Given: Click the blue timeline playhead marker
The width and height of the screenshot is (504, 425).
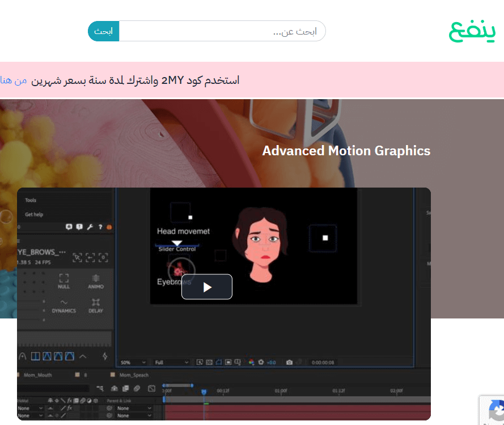Looking at the screenshot, I should (x=204, y=392).
